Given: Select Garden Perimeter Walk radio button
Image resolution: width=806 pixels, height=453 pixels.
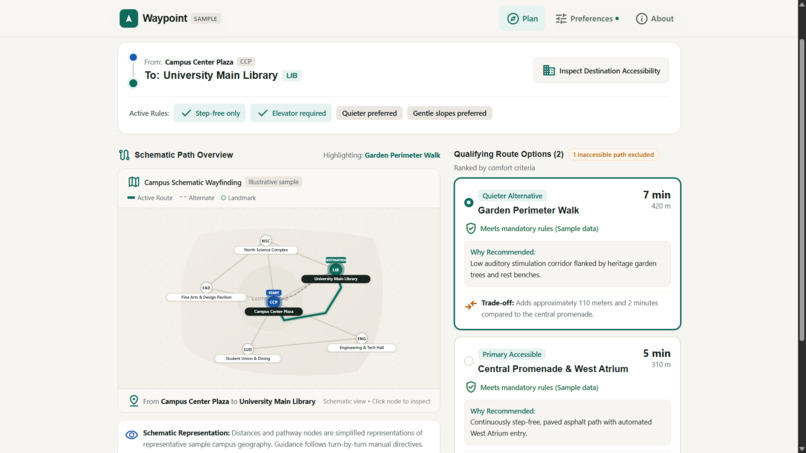Looking at the screenshot, I should click(x=468, y=203).
